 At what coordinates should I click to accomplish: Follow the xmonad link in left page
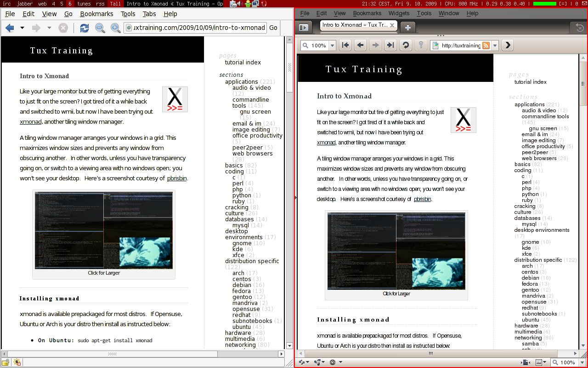[x=31, y=122]
